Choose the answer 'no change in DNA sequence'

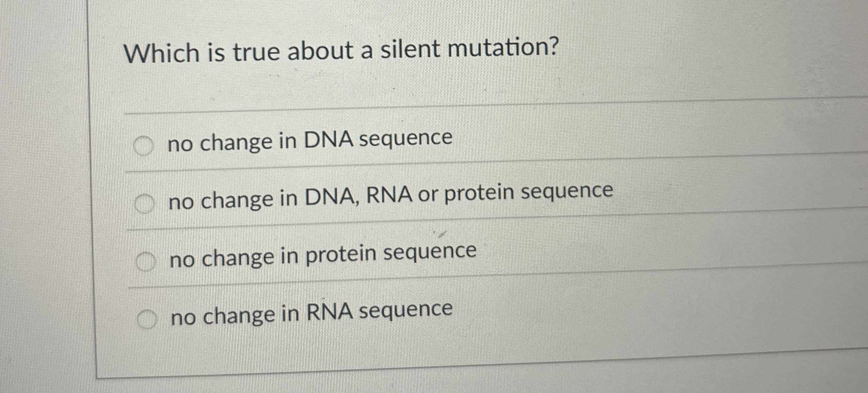(309, 139)
